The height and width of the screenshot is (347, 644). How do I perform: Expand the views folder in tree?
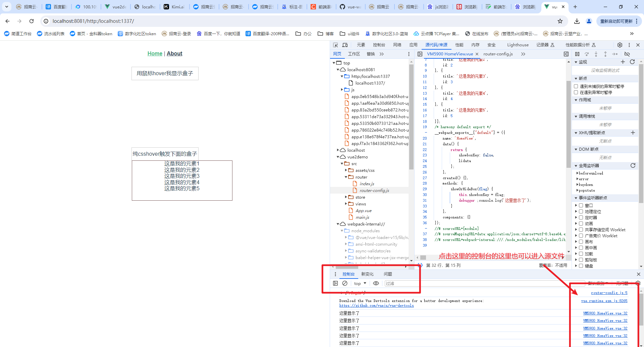[x=346, y=204]
